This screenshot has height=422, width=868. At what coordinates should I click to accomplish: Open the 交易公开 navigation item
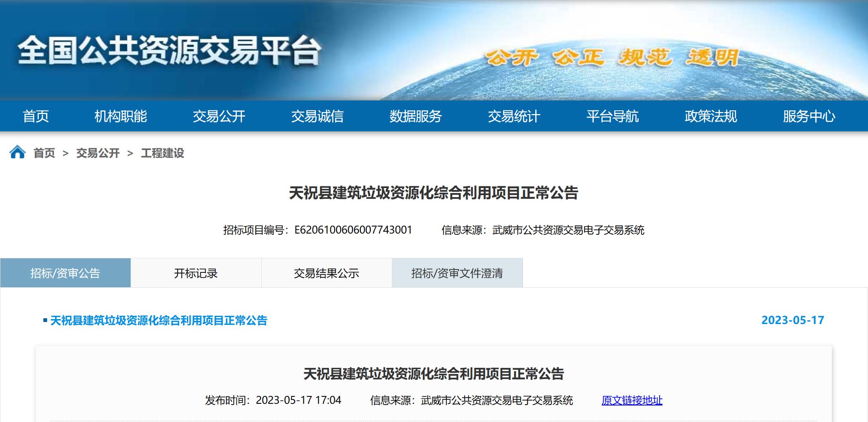point(219,116)
